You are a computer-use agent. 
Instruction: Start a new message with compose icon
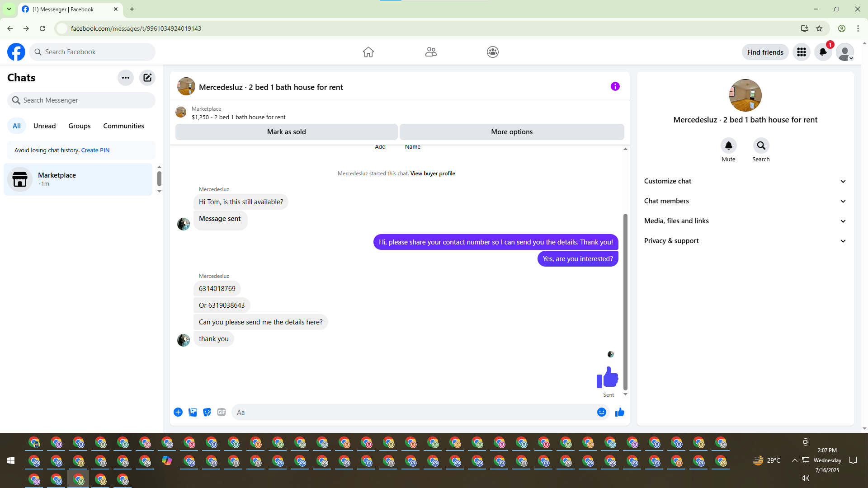point(147,78)
